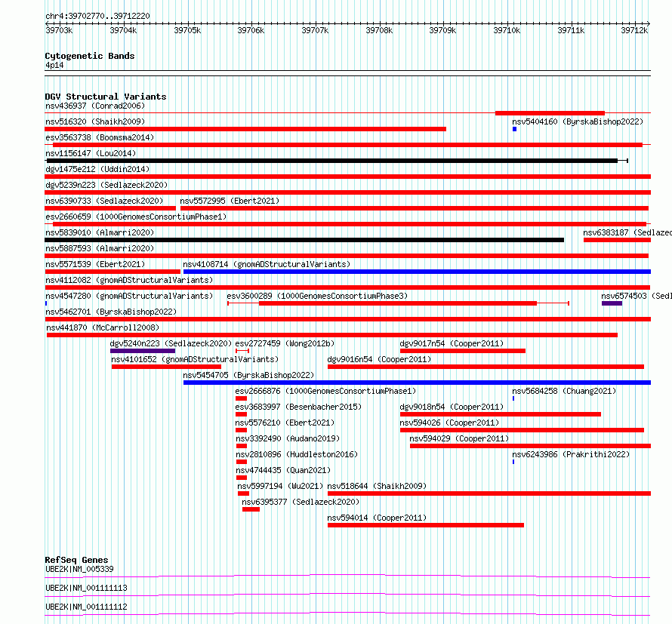Image resolution: width=672 pixels, height=624 pixels.
Task: Select UBE2K|NM_001111113 transcript label
Action: [x=86, y=588]
